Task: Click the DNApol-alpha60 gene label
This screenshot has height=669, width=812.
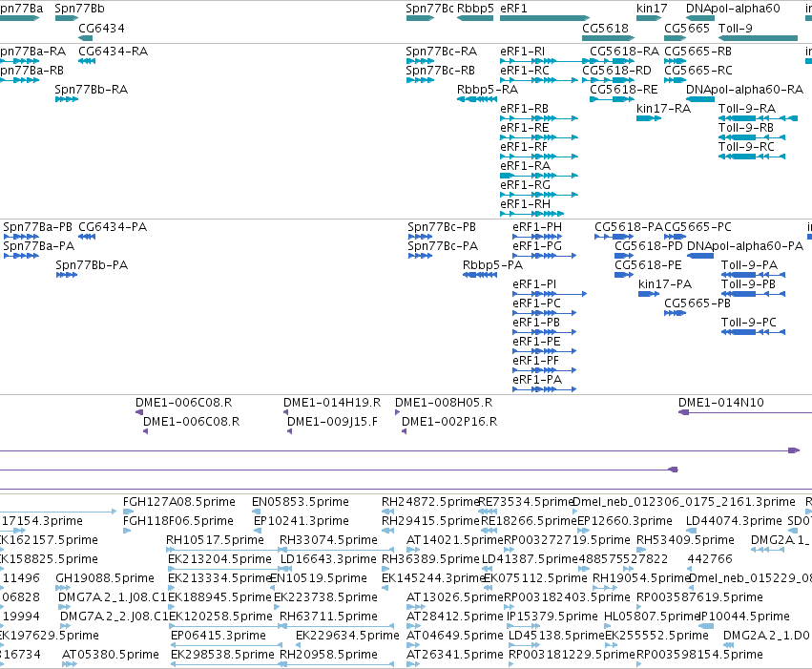Action: 733,9
